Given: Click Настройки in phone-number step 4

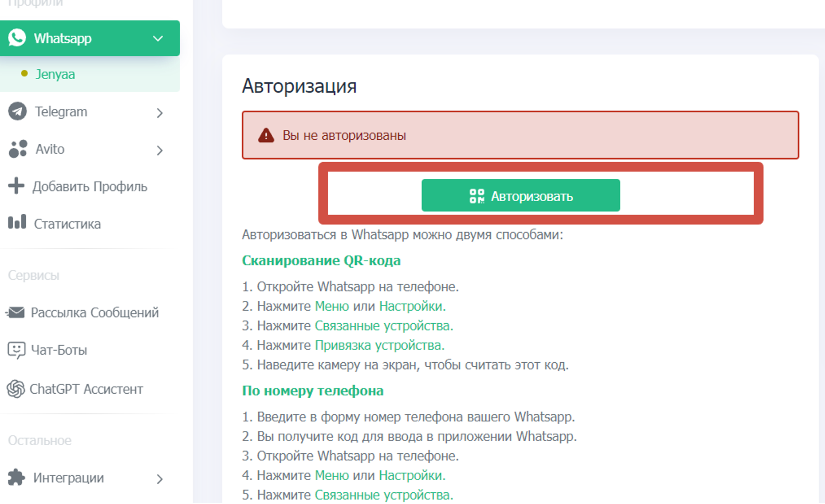Looking at the screenshot, I should (x=412, y=475).
